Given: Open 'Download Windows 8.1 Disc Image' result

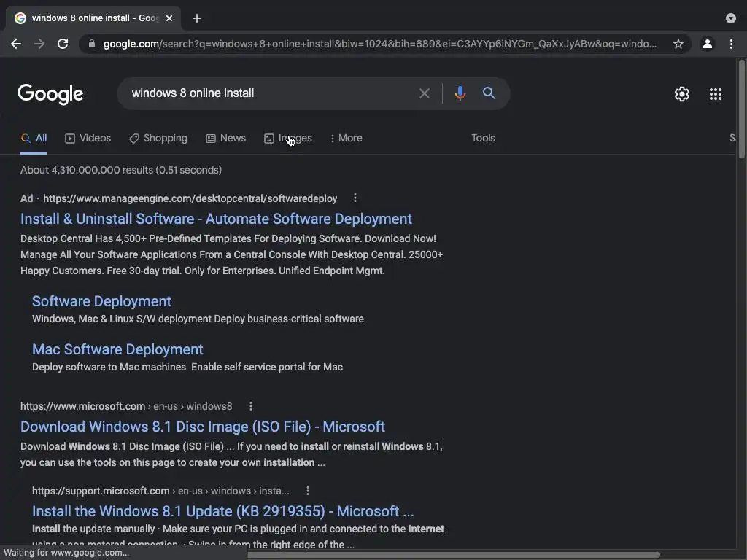Looking at the screenshot, I should tap(203, 426).
